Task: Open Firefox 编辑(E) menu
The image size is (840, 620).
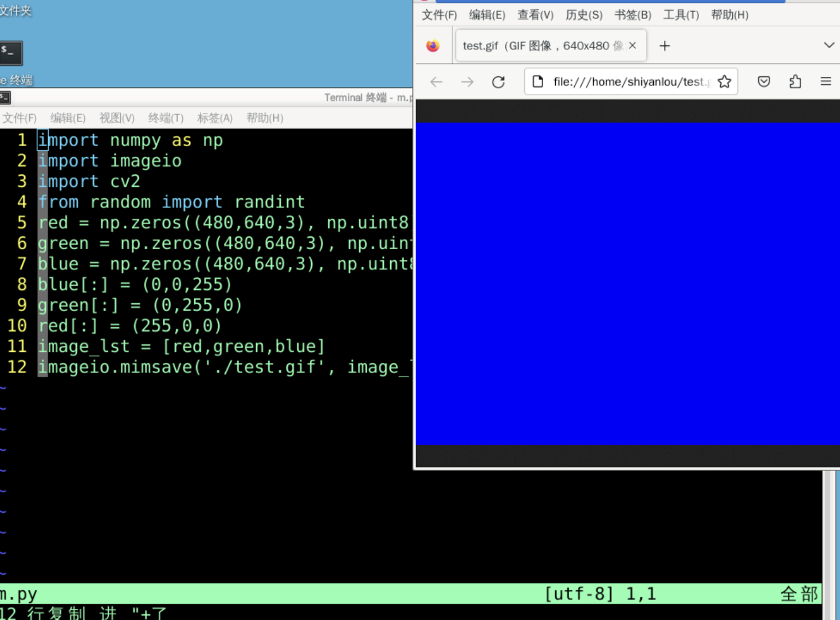Action: click(x=487, y=15)
